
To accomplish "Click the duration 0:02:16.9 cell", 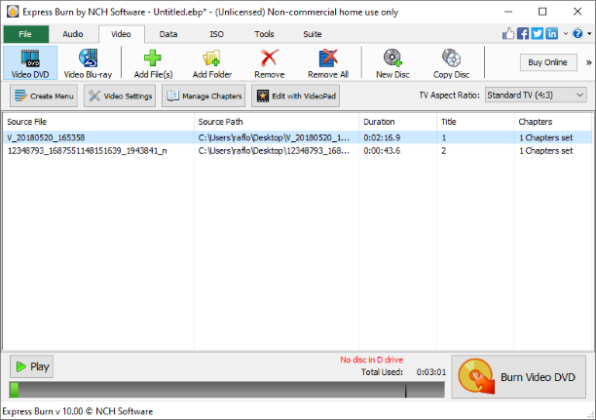I will (382, 137).
